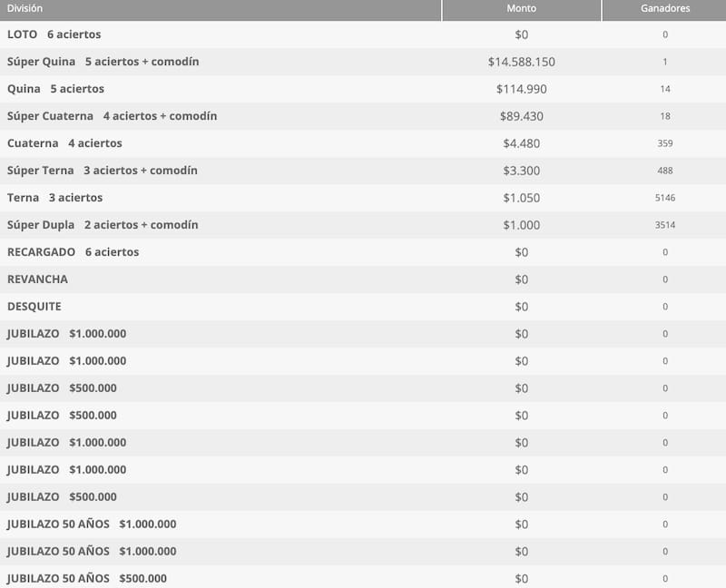Click the Quina winners count 14
The height and width of the screenshot is (588, 726).
(x=665, y=89)
